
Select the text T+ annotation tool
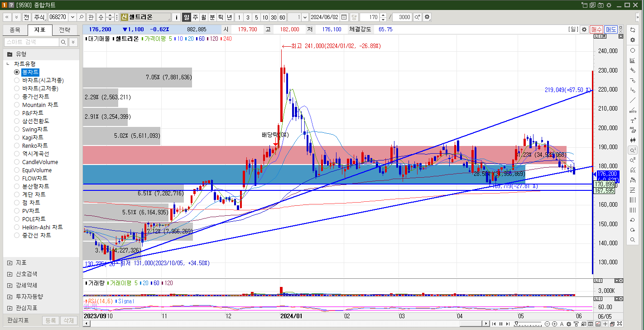[x=633, y=121]
